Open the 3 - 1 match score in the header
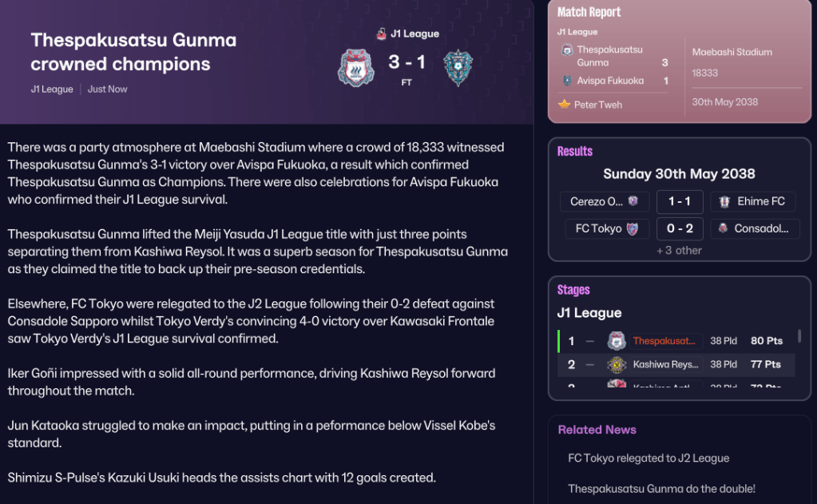Viewport: 817px width, 504px height. coord(406,62)
